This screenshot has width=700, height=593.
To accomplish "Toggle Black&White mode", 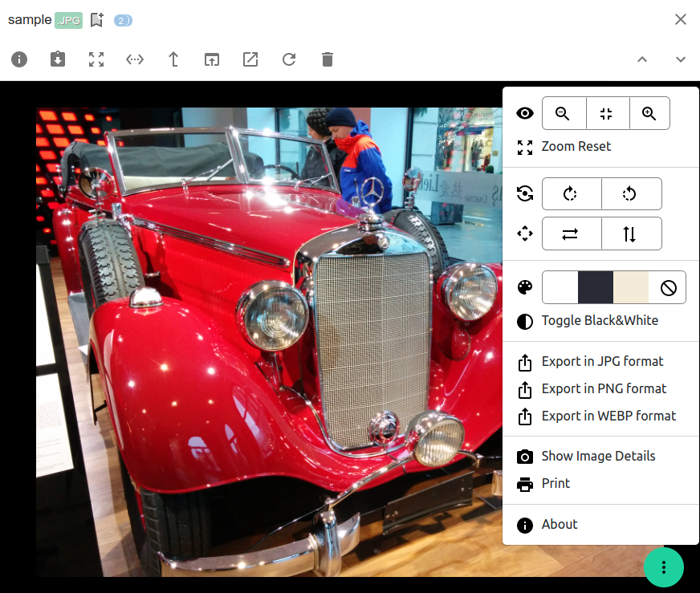I will coord(598,320).
